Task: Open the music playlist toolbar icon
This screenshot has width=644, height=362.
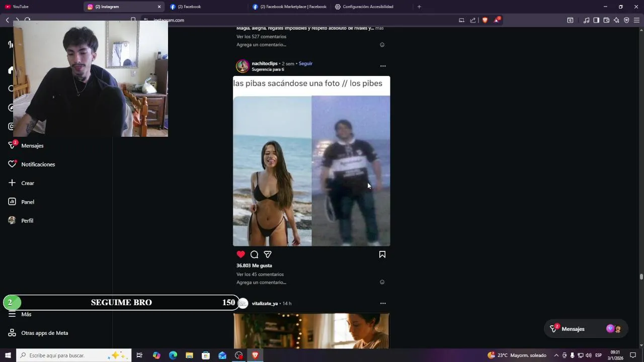Action: 586,20
